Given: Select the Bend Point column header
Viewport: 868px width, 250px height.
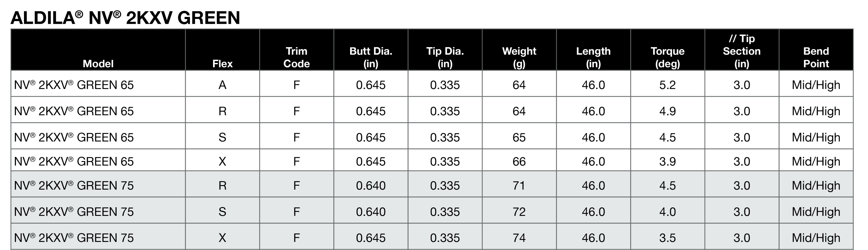Looking at the screenshot, I should pos(816,57).
